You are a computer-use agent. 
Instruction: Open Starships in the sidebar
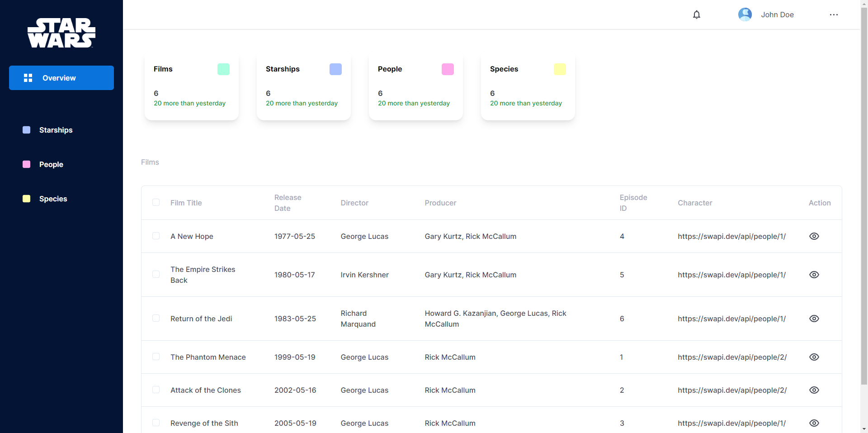point(56,130)
